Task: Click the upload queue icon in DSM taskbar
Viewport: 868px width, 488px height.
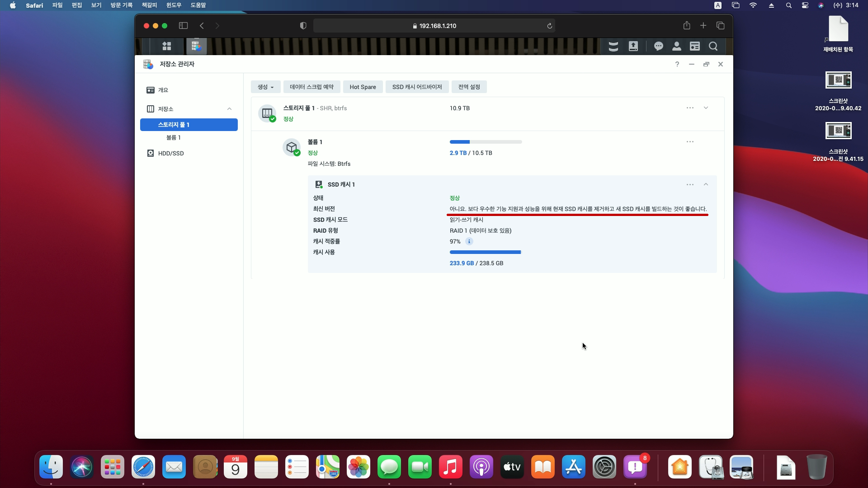Action: point(633,46)
